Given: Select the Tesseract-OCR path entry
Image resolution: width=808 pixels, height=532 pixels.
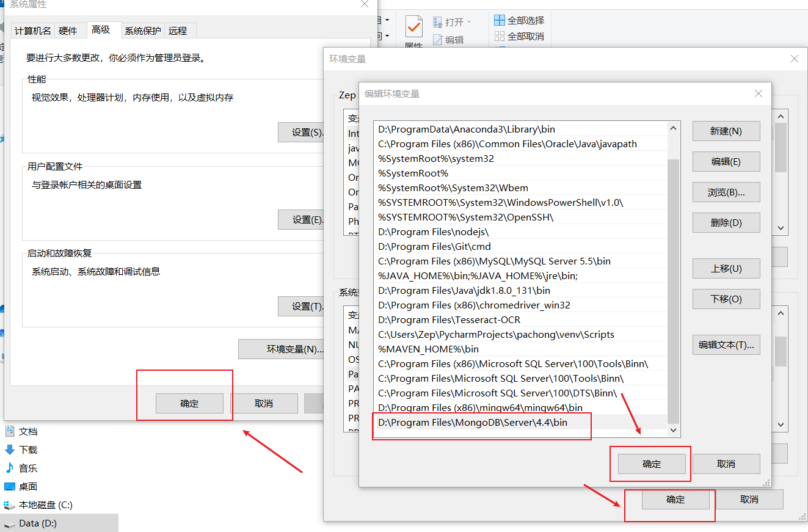Looking at the screenshot, I should tap(520, 319).
